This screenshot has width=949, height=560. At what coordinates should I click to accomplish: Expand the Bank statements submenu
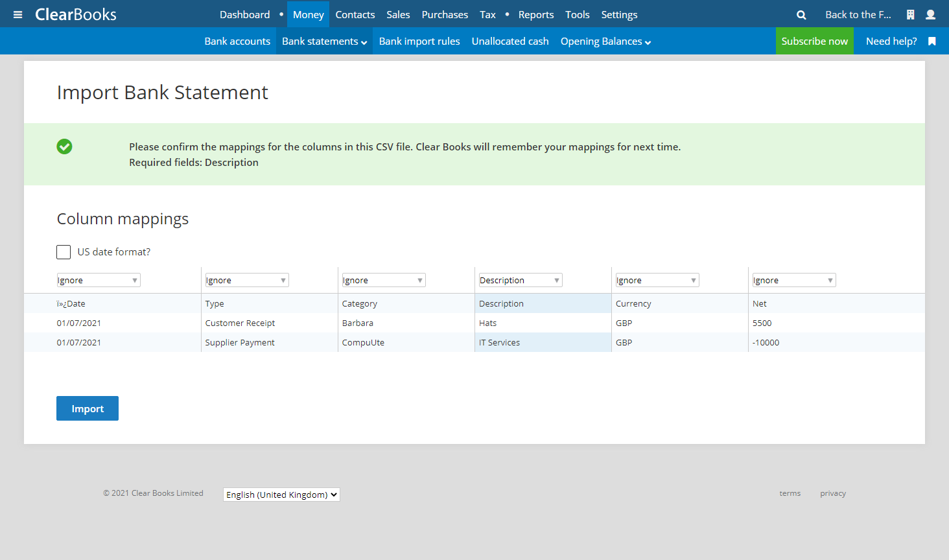point(324,41)
